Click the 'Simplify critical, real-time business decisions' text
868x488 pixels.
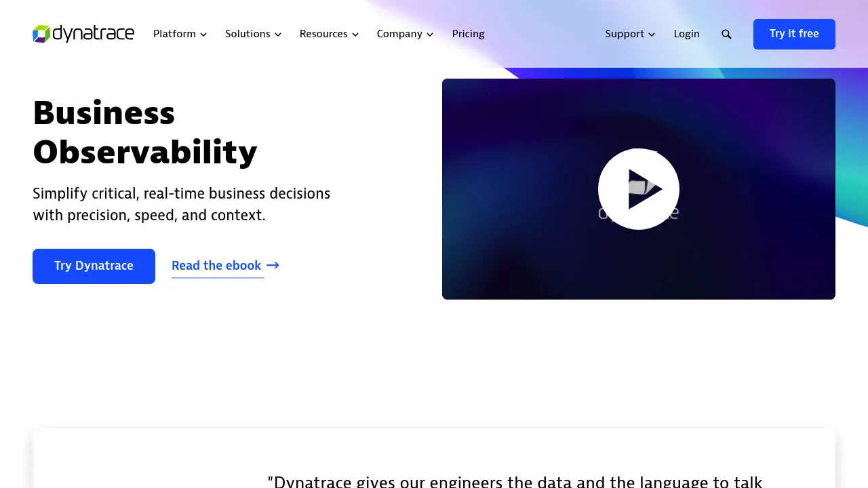pyautogui.click(x=182, y=204)
